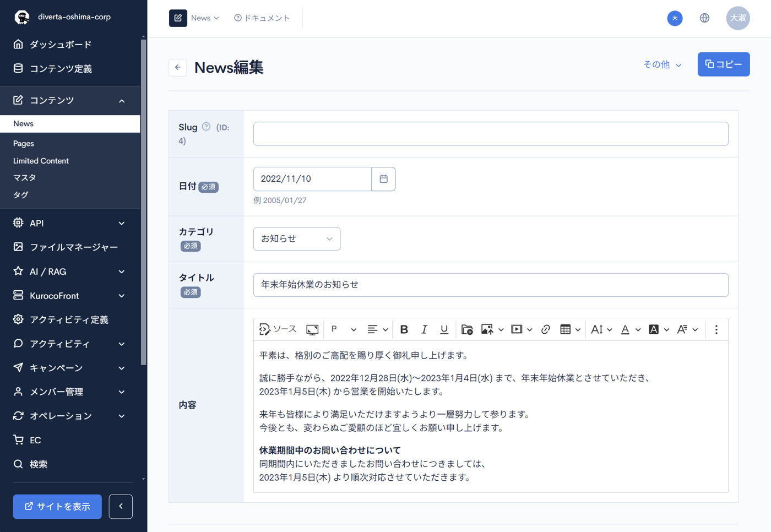Image resolution: width=771 pixels, height=532 pixels.
Task: Toggle italic text formatting
Action: tap(424, 329)
